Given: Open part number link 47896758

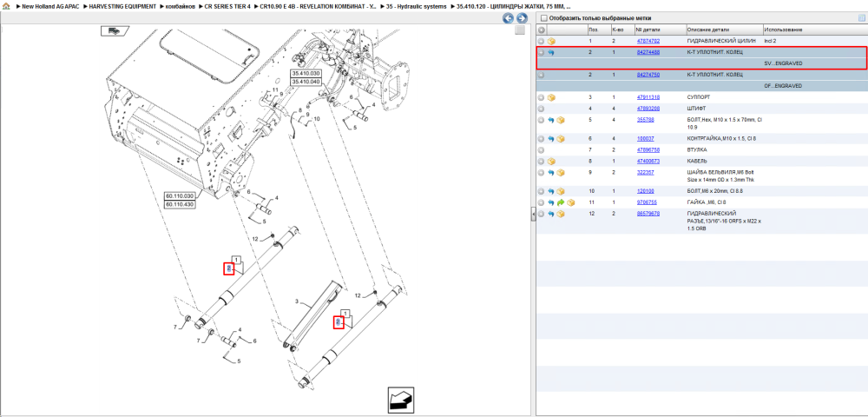Looking at the screenshot, I should pos(648,149).
